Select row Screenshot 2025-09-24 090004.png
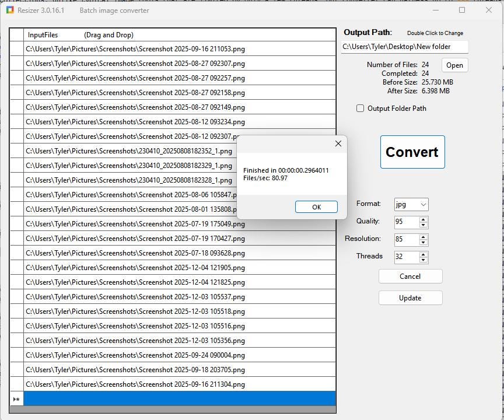 (x=180, y=355)
